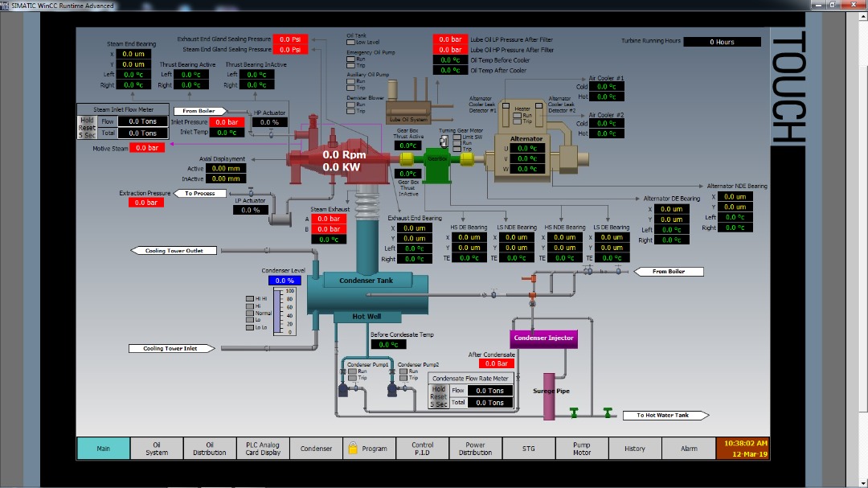Open the Oil System screen
The height and width of the screenshot is (488, 868).
157,448
